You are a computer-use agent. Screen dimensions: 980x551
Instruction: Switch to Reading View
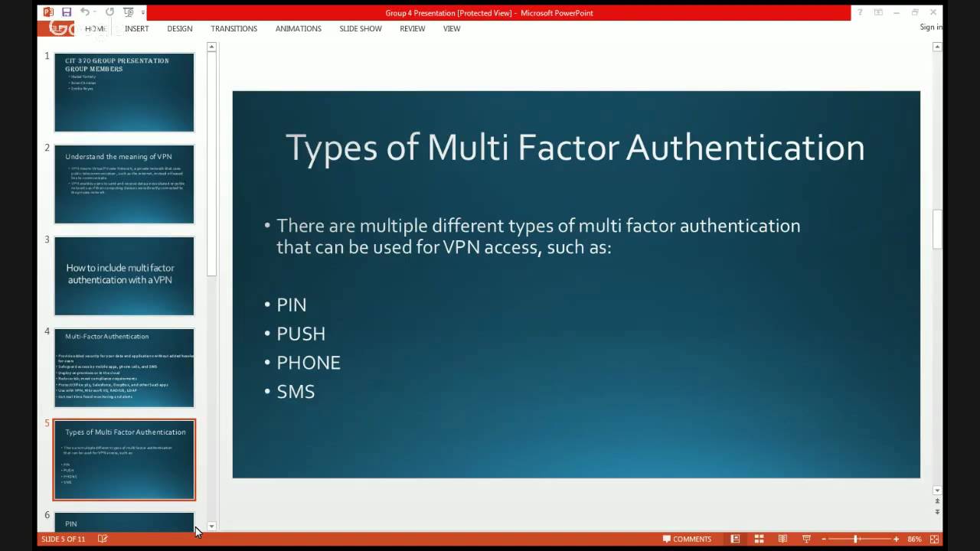782,539
